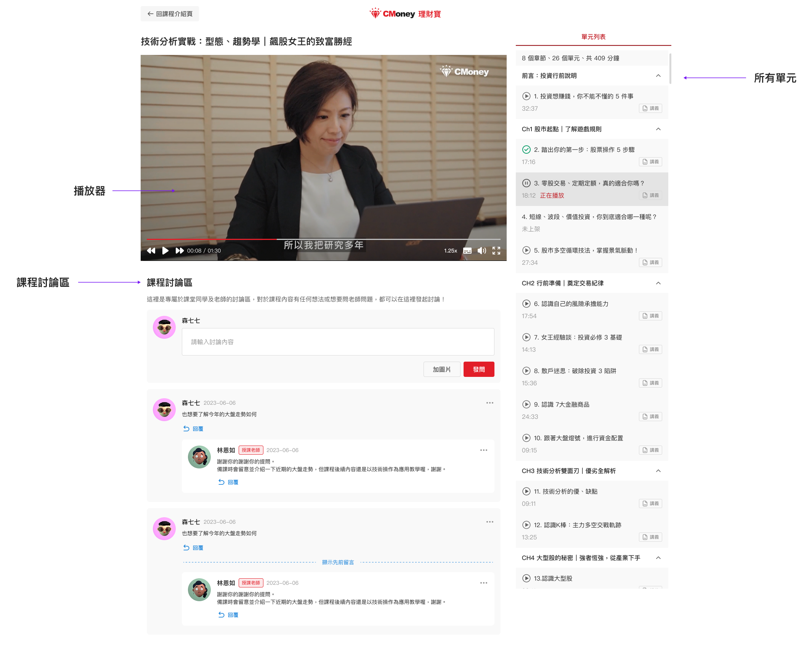Open 講義 handout for unit 8 (15:36)
This screenshot has height=650, width=812.
(x=650, y=383)
